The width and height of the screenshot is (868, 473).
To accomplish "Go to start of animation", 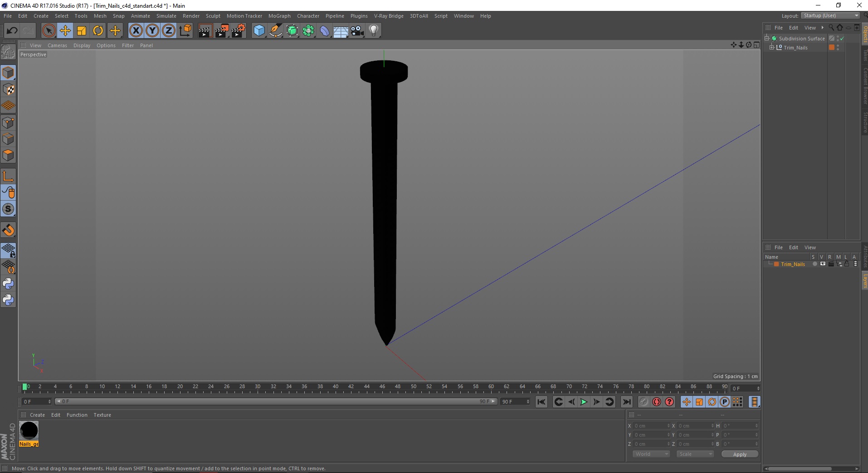I will coord(541,402).
